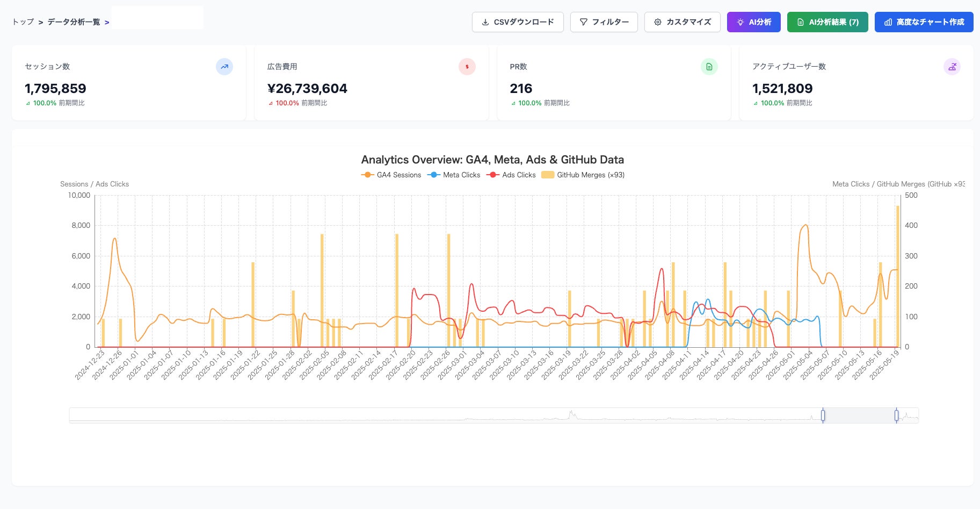Open the フィルター filter panel
The width and height of the screenshot is (980, 509).
point(604,22)
